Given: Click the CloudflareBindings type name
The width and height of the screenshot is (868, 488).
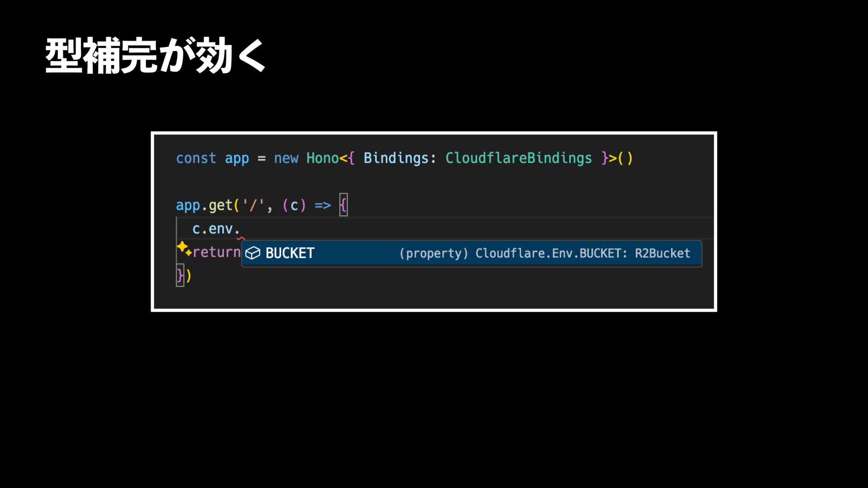Looking at the screenshot, I should click(x=518, y=158).
